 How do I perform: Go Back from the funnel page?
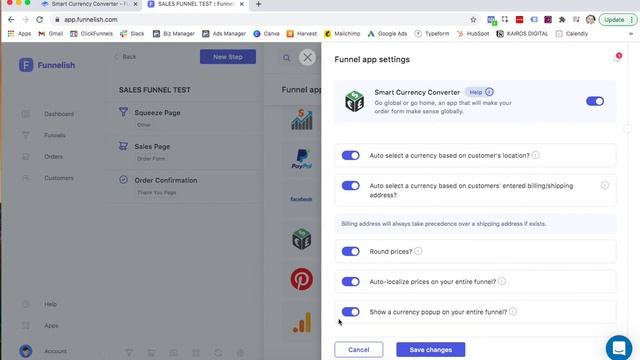(126, 57)
